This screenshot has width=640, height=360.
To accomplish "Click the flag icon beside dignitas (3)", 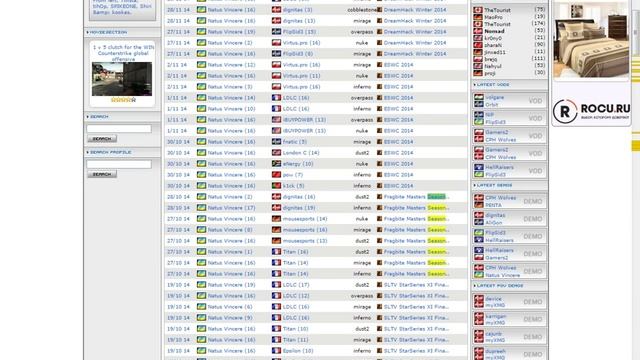I will tap(276, 9).
